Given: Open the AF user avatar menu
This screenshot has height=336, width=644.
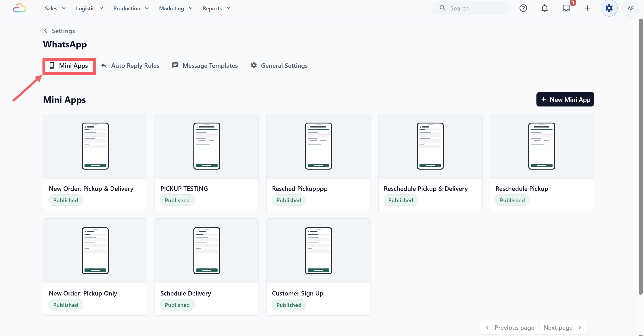Looking at the screenshot, I should coord(630,8).
